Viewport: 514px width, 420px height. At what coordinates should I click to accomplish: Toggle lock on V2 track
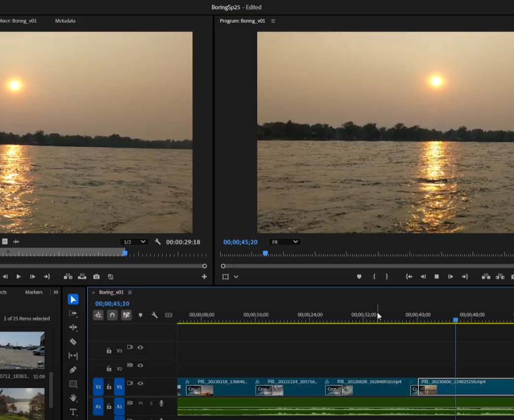click(109, 369)
